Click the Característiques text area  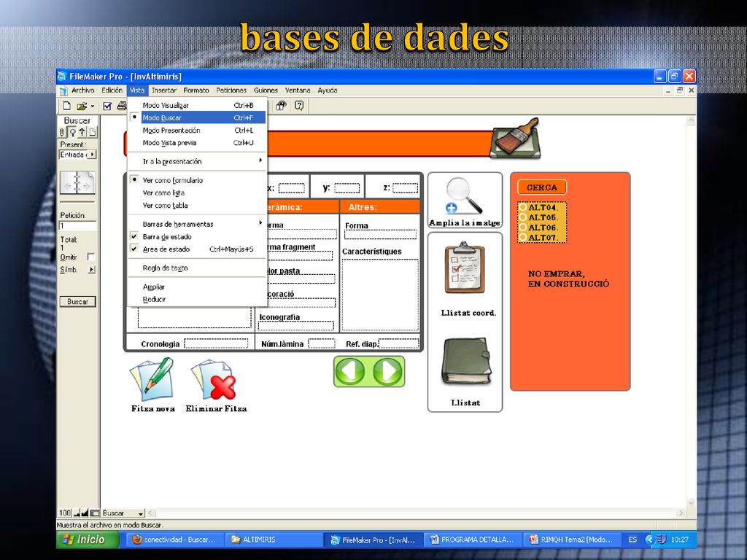(380, 295)
